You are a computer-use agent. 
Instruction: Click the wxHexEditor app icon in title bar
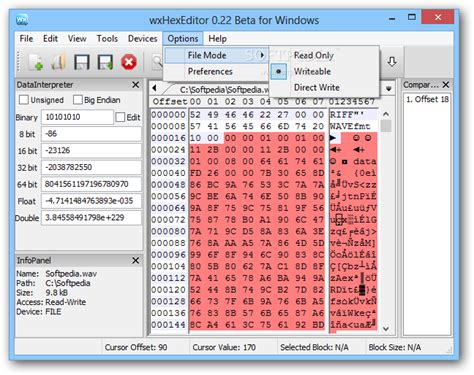click(22, 20)
